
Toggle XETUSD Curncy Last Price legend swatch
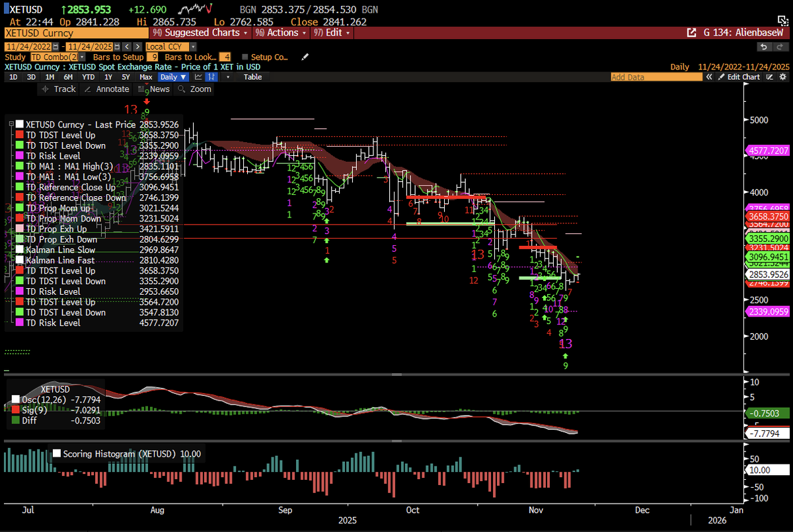[20, 124]
